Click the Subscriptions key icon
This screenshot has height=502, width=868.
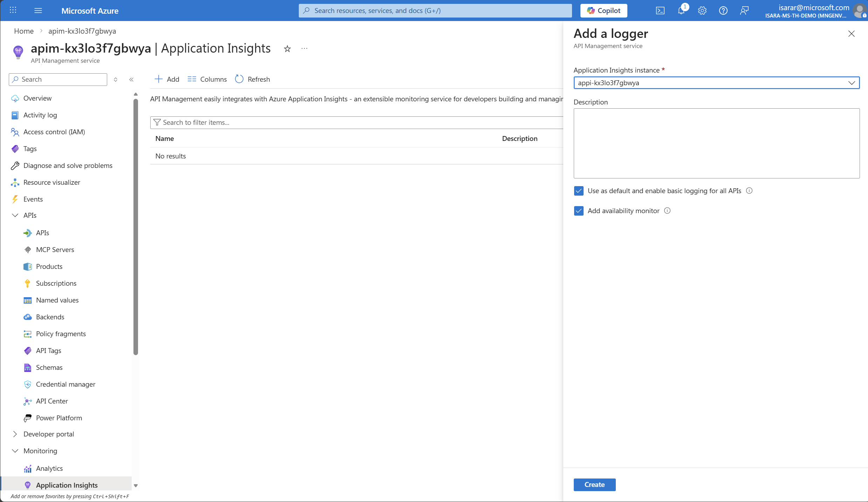click(28, 283)
